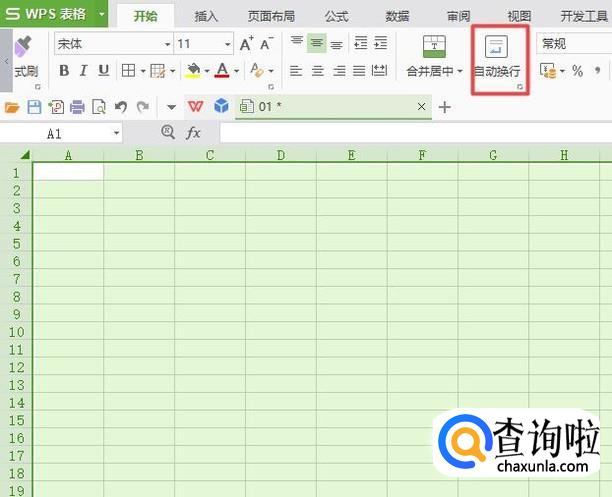
Task: Apply percent style format
Action: coord(577,71)
